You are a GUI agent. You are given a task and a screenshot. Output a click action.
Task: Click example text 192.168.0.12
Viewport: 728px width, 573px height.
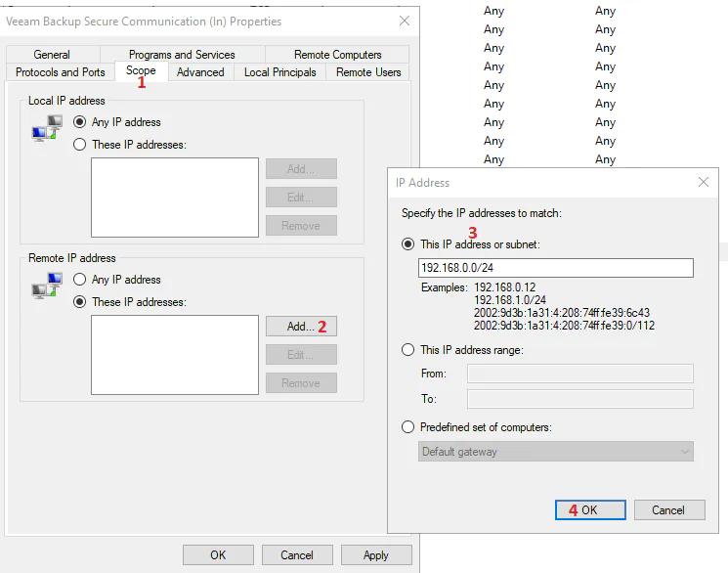(504, 287)
